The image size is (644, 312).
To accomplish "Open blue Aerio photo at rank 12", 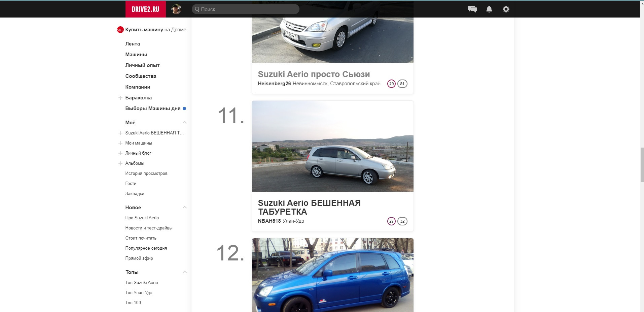I will tap(333, 275).
